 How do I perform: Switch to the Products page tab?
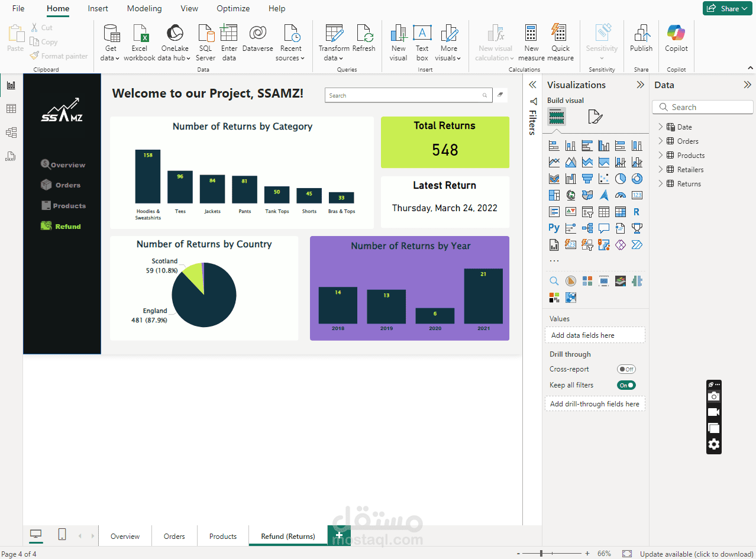223,537
